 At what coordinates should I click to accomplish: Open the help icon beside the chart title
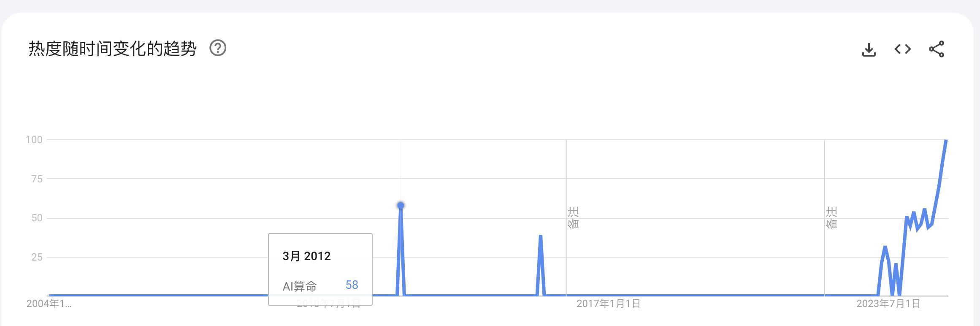click(x=218, y=48)
